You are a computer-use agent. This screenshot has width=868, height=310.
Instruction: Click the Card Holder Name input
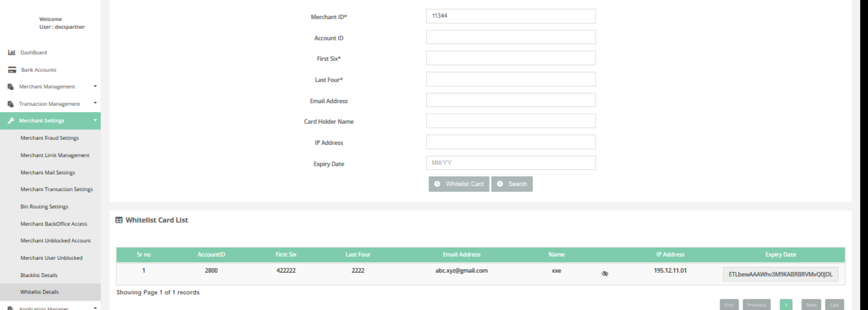(x=511, y=121)
